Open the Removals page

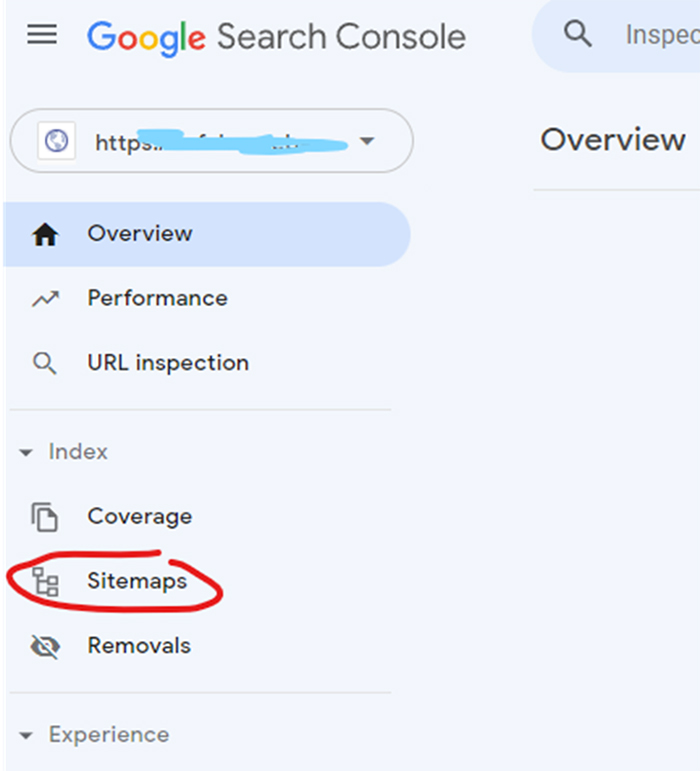(139, 646)
